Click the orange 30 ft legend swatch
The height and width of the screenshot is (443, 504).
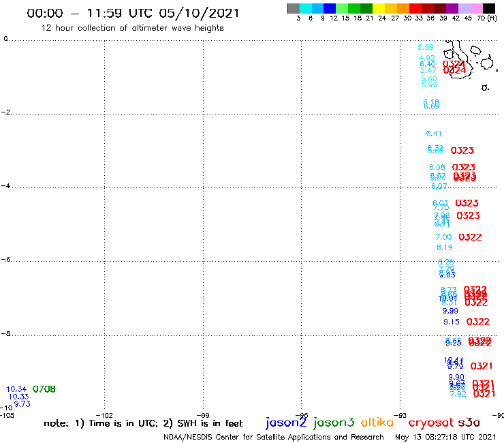403,8
